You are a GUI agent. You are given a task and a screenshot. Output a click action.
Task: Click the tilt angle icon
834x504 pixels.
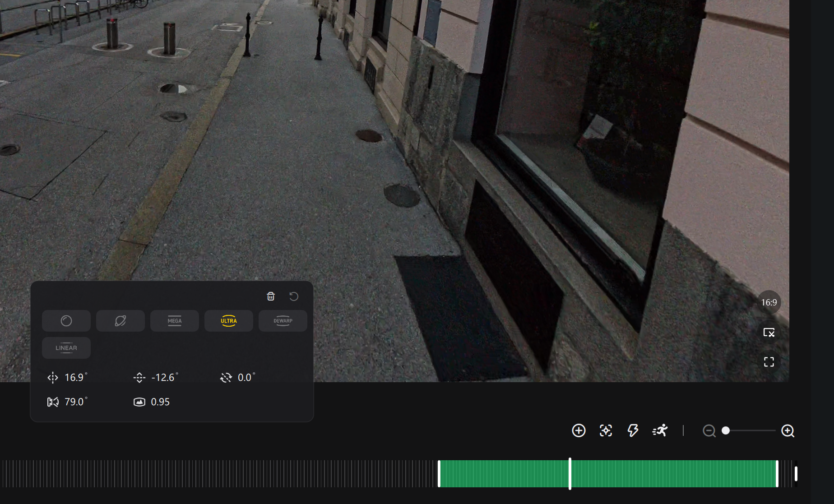139,378
